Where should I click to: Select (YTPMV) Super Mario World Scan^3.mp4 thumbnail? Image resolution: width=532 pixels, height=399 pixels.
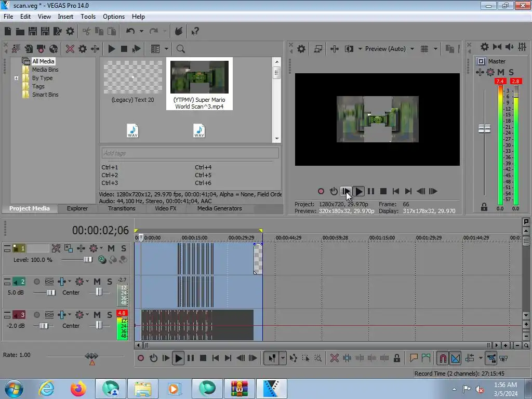[199, 84]
